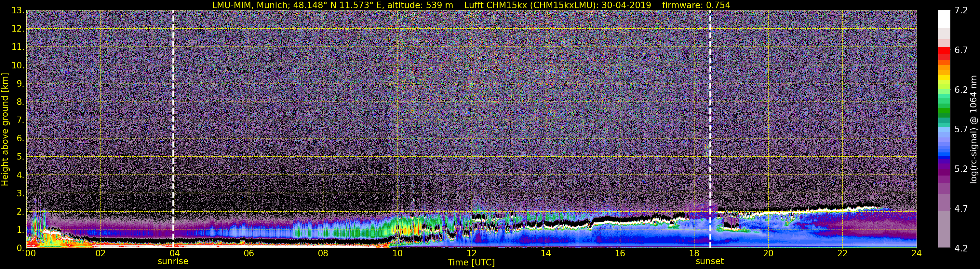Click the red segment of the colorbar
980x269 pixels.
pos(944,51)
